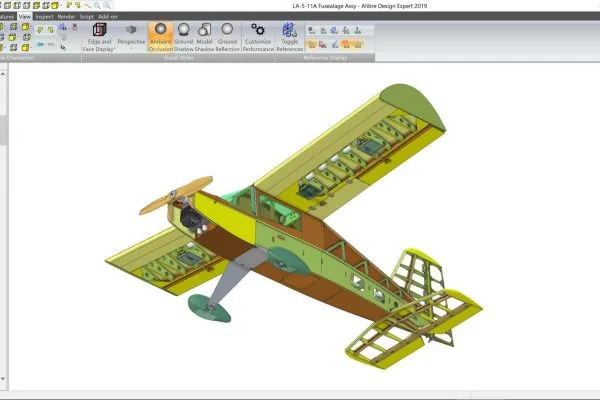Screen dimensions: 600x400
Task: Click the pink-red icon in Reference Display group
Action: [323, 44]
